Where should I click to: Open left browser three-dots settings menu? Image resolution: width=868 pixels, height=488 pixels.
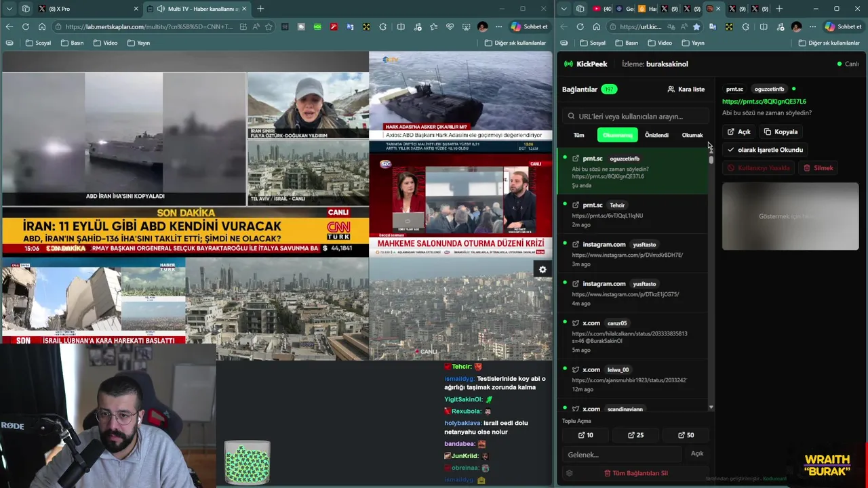(499, 26)
